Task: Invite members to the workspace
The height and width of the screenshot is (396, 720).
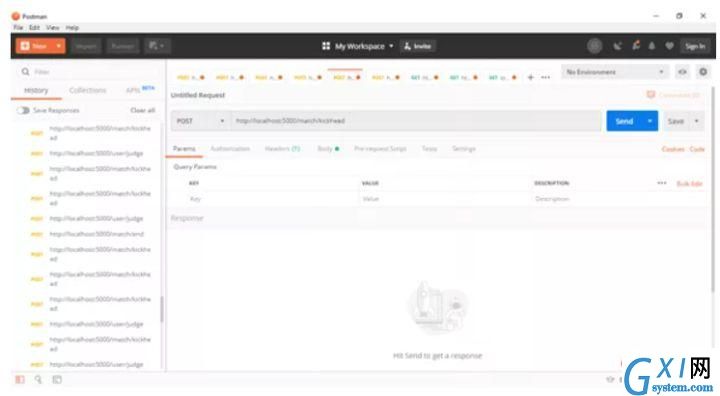Action: [x=418, y=46]
